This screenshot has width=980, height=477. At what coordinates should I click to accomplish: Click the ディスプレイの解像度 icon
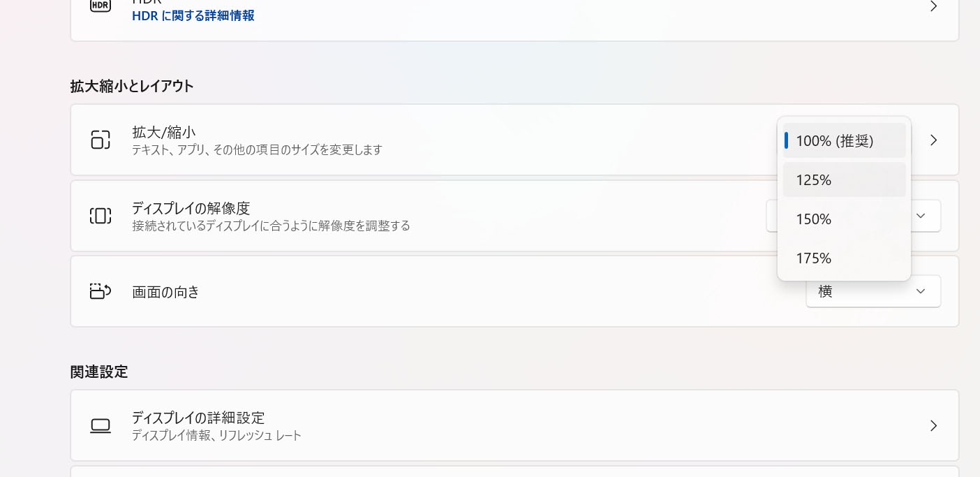point(101,216)
